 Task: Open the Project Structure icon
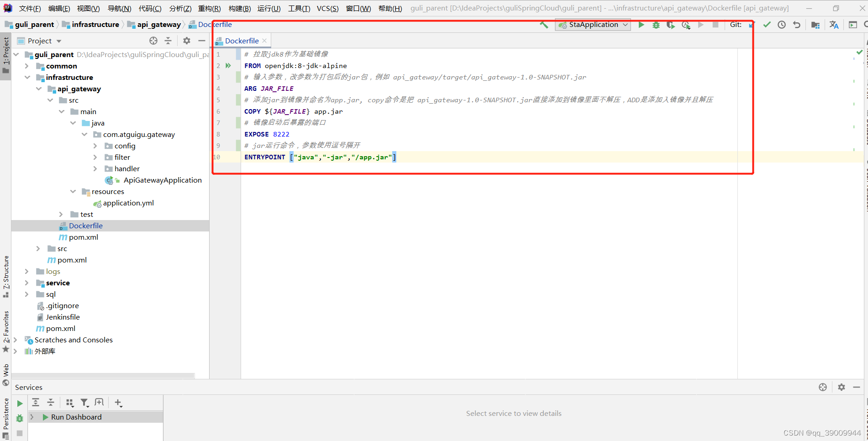coord(815,25)
